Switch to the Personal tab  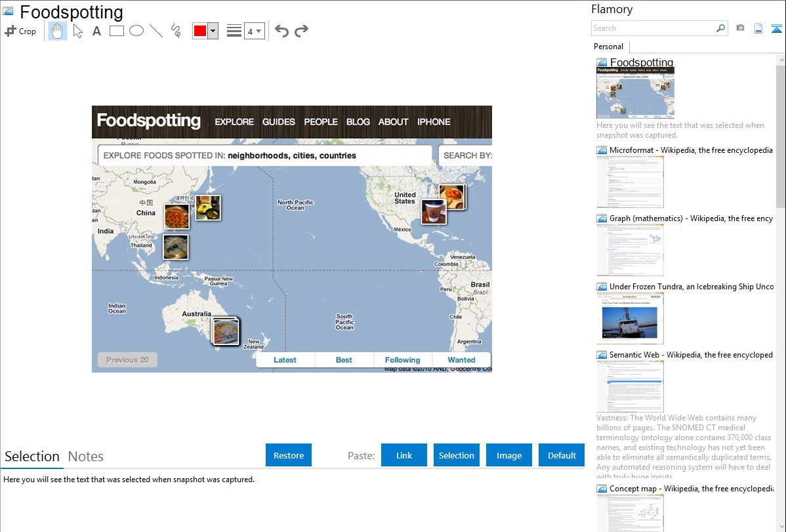tap(609, 47)
